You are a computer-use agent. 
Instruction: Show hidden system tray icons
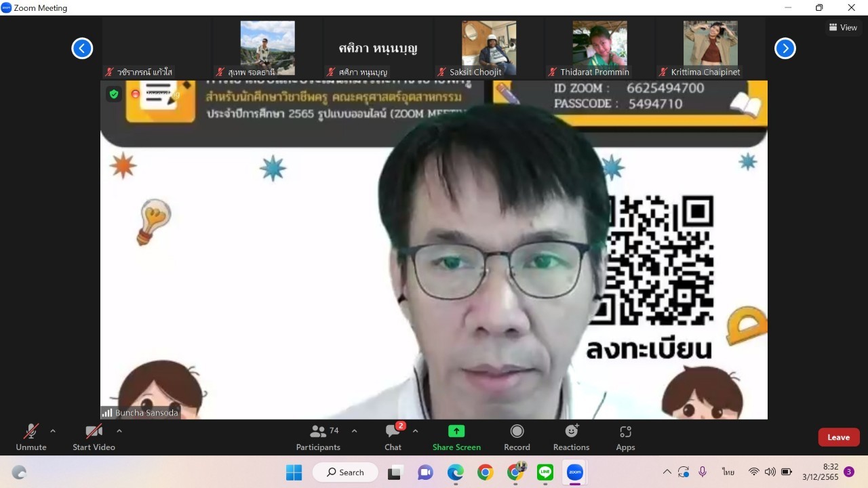click(x=667, y=472)
